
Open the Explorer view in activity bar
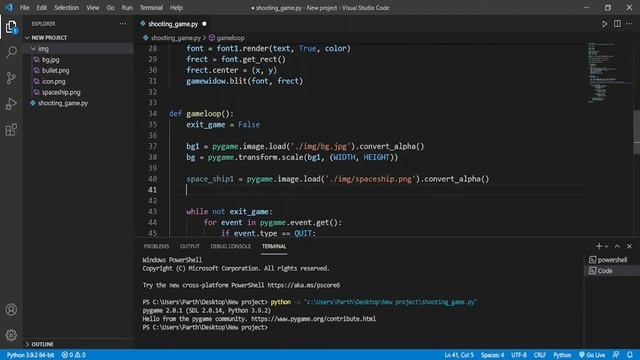click(11, 27)
